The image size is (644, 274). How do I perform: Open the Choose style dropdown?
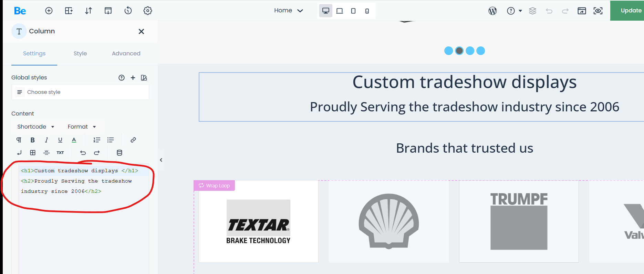[80, 92]
